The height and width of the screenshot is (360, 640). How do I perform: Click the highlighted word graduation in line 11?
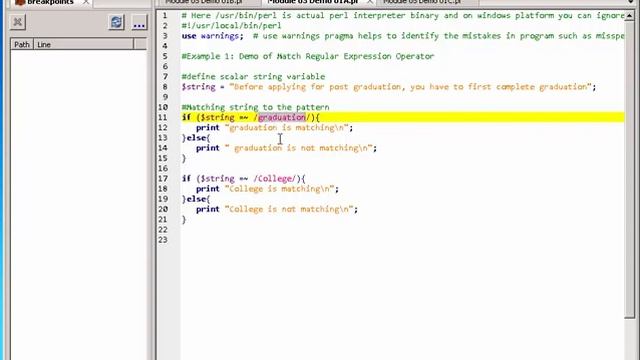point(282,118)
